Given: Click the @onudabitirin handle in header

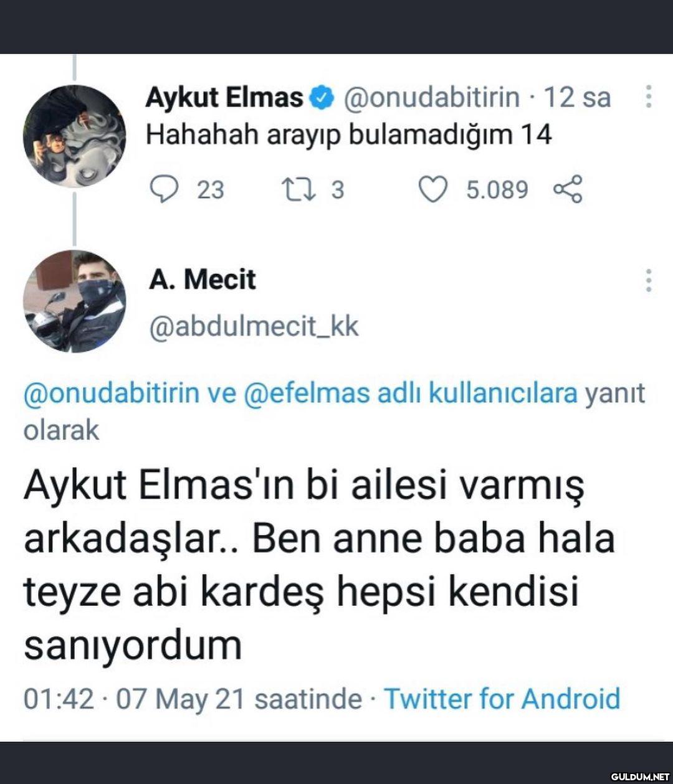Looking at the screenshot, I should (431, 97).
